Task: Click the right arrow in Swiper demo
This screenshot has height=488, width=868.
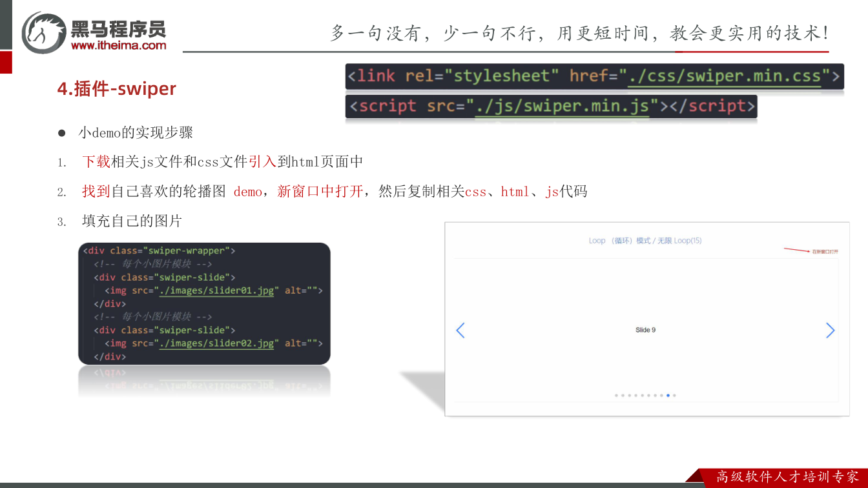Action: (x=831, y=330)
